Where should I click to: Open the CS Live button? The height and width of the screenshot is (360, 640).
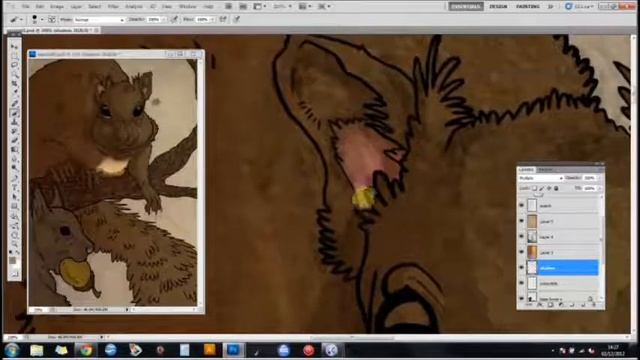point(580,7)
